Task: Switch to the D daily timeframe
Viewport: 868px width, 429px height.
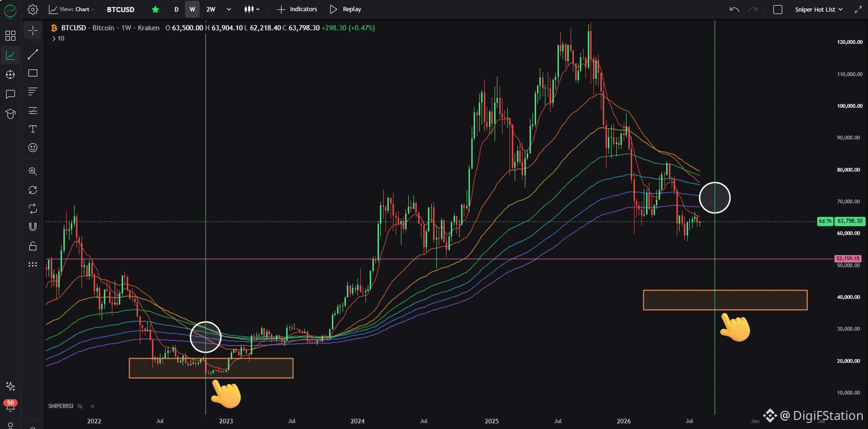Action: (x=177, y=9)
